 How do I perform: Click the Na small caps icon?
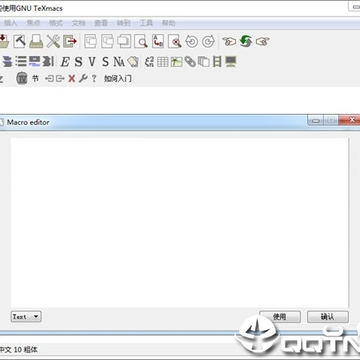pyautogui.click(x=119, y=62)
